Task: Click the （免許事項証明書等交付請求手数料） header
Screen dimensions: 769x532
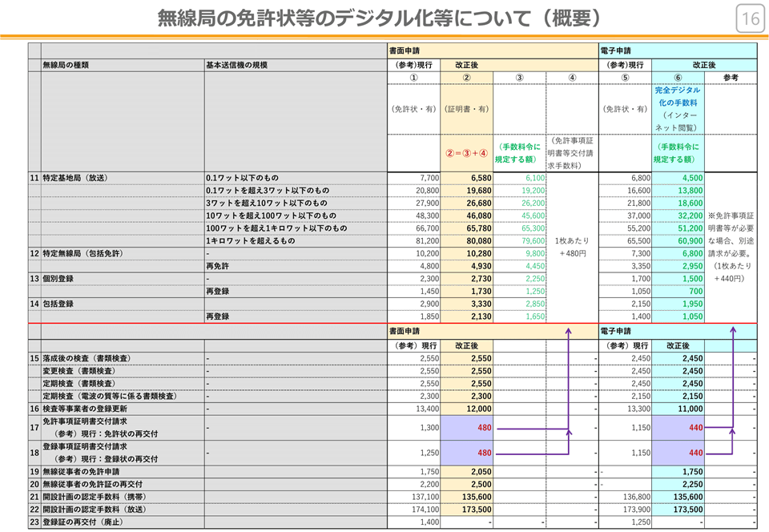Action: 572,153
